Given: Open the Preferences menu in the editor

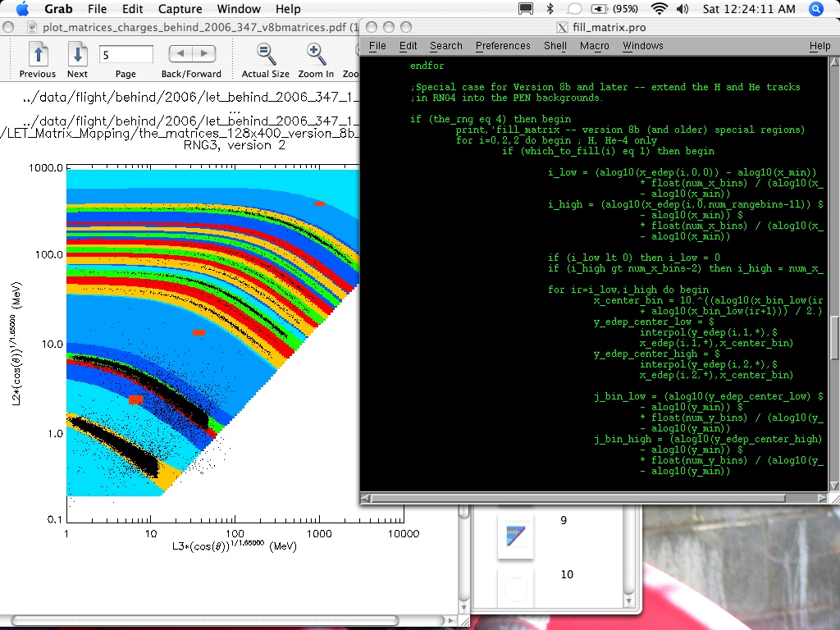Looking at the screenshot, I should coord(503,46).
